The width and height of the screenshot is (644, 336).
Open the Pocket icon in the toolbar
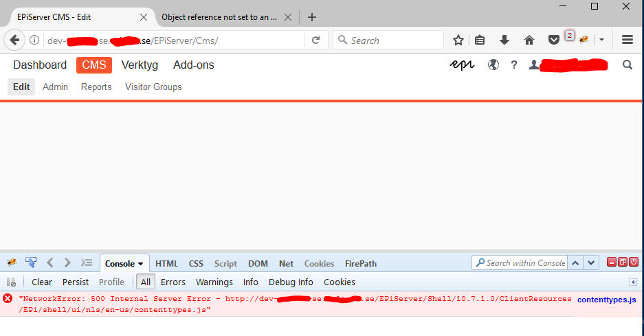[x=554, y=41]
